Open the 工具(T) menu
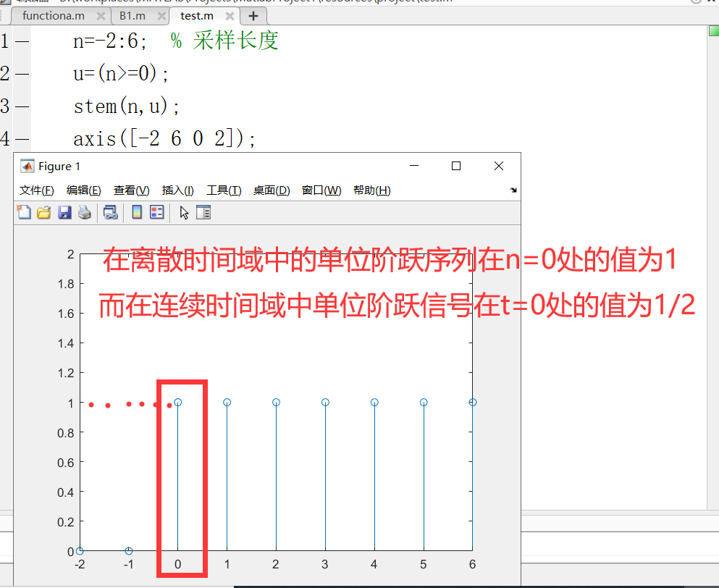719x588 pixels. point(224,190)
